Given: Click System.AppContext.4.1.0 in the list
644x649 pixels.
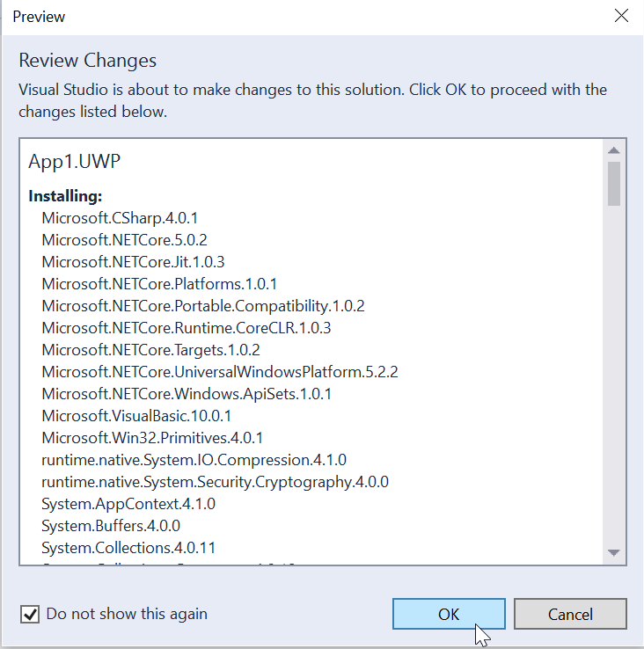Looking at the screenshot, I should point(128,503).
